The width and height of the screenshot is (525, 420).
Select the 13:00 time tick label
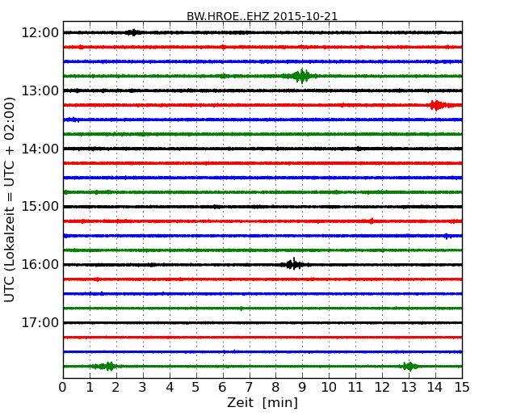pos(40,90)
